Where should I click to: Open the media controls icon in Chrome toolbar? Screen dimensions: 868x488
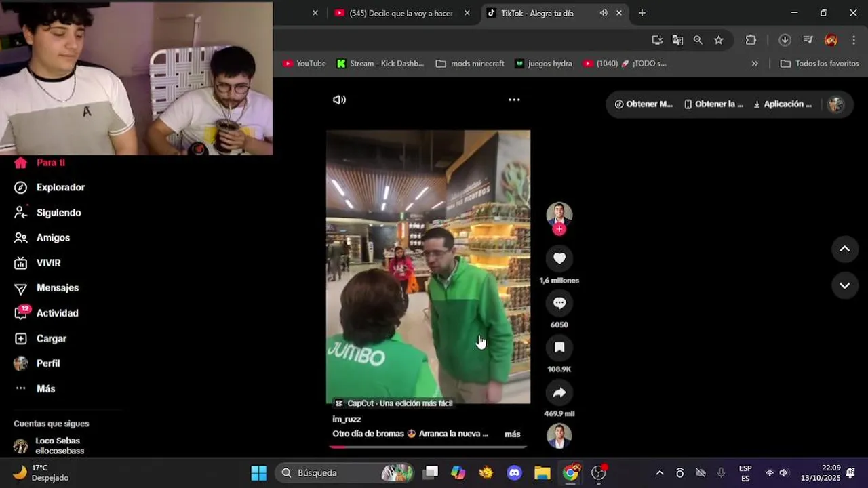coord(808,40)
